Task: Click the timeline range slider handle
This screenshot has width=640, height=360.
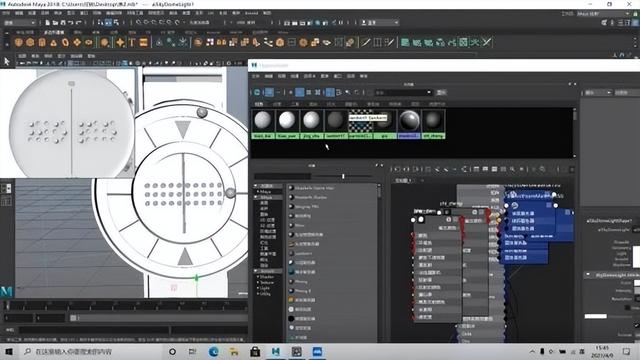Action: pyautogui.click(x=73, y=318)
